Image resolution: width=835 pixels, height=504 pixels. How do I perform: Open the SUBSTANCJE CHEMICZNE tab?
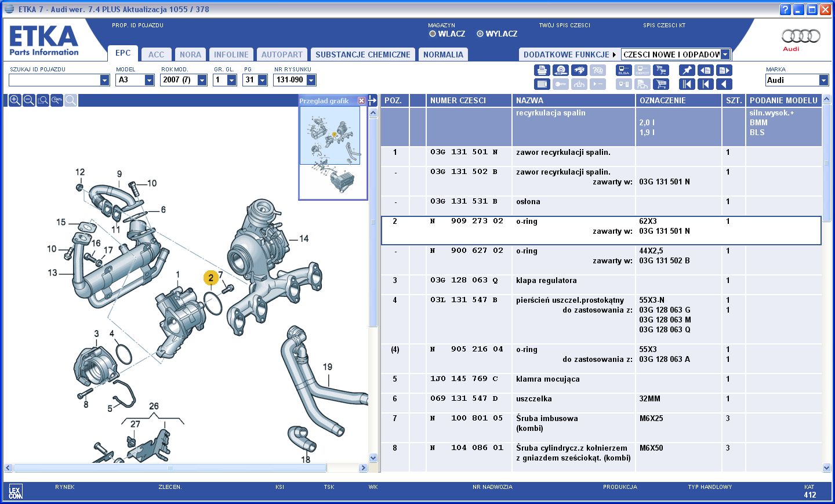tap(363, 55)
